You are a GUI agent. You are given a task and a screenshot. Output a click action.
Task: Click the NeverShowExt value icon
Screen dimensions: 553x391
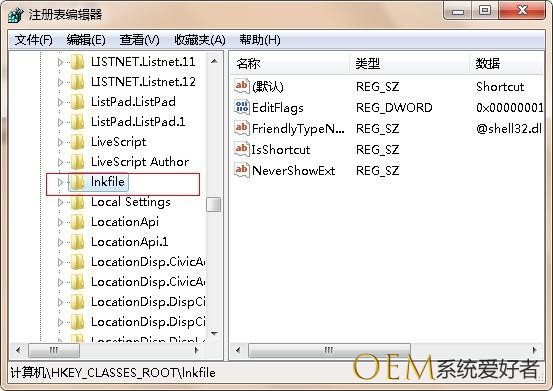(x=242, y=170)
